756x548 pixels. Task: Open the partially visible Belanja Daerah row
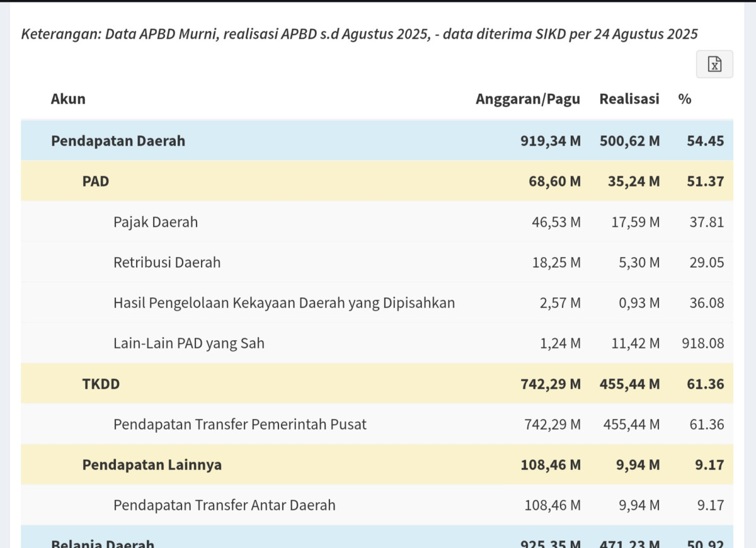pos(103,542)
